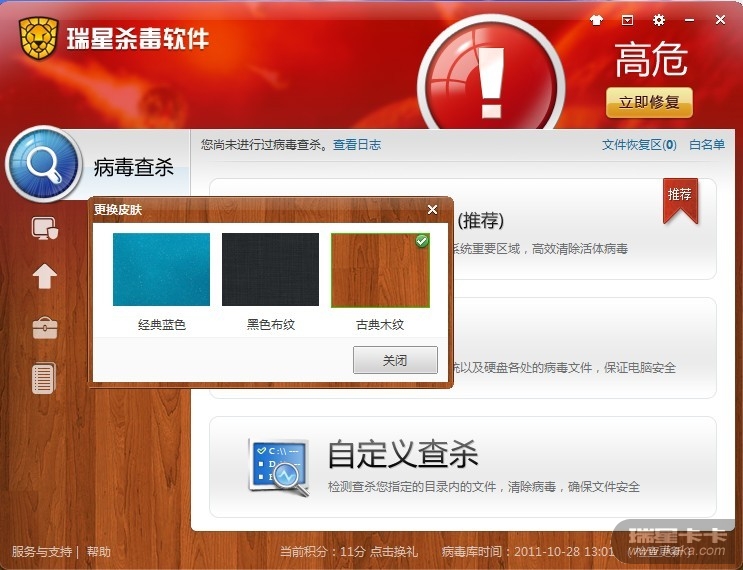
Task: Open the skin changer shirt icon
Action: point(596,20)
